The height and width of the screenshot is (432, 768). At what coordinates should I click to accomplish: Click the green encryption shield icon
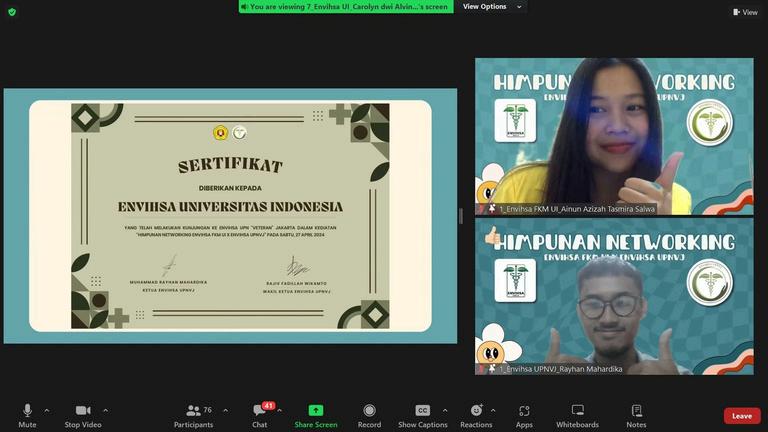[x=12, y=12]
